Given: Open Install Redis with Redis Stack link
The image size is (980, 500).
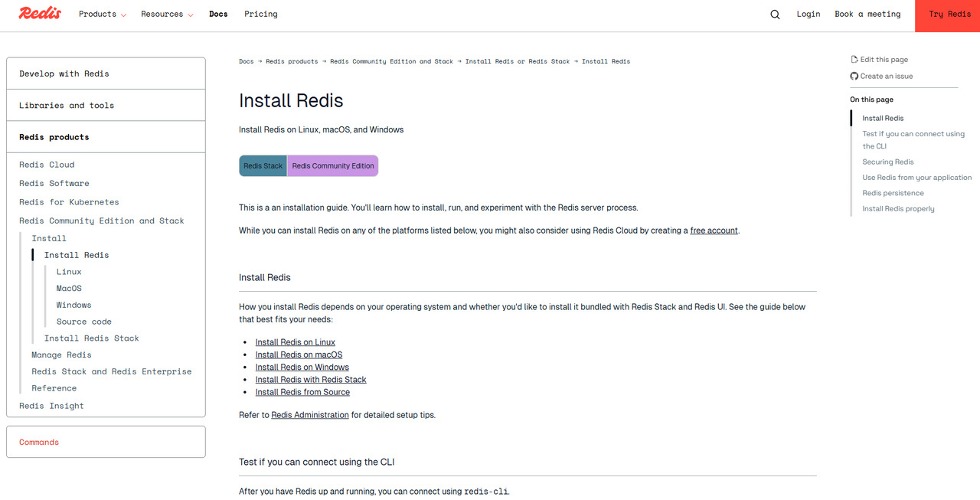Looking at the screenshot, I should pyautogui.click(x=311, y=380).
